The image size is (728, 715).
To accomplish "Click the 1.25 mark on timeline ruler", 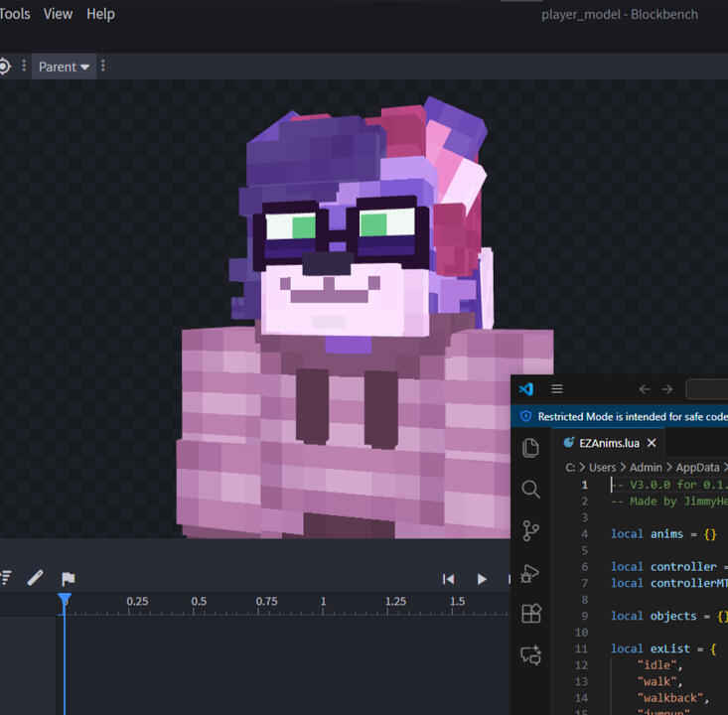I will [x=395, y=601].
